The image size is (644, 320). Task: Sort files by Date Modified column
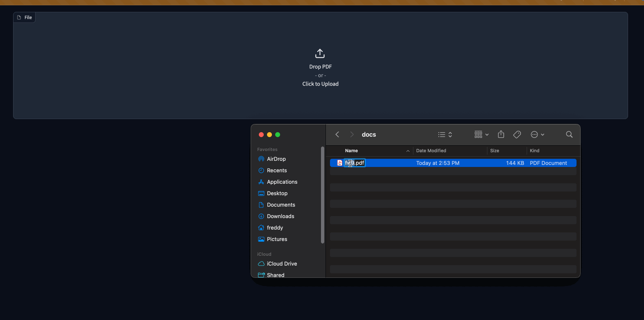[x=431, y=151]
